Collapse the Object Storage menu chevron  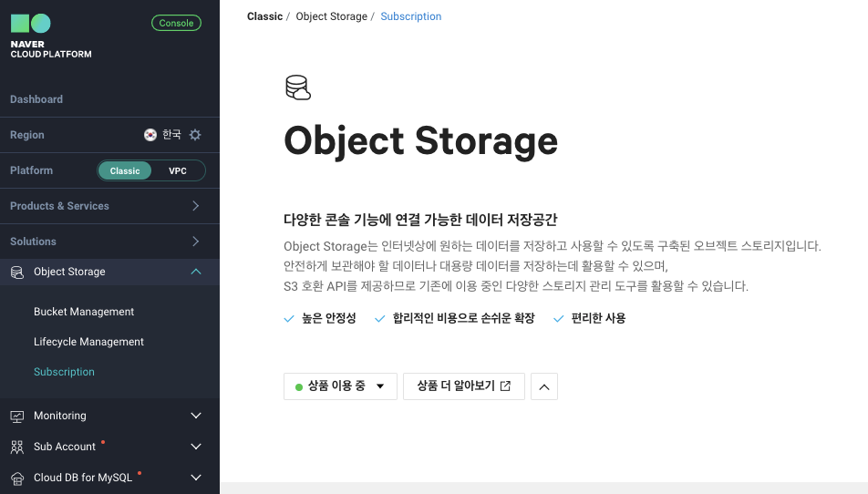(196, 272)
